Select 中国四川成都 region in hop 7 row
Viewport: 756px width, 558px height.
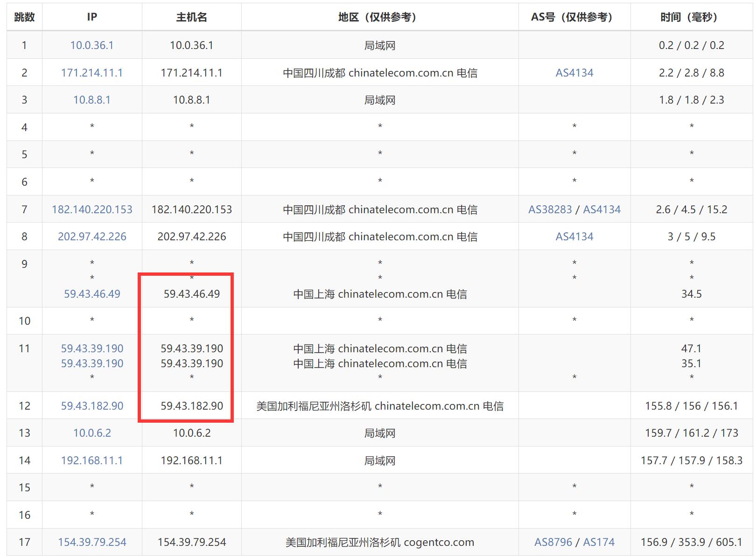[x=380, y=209]
